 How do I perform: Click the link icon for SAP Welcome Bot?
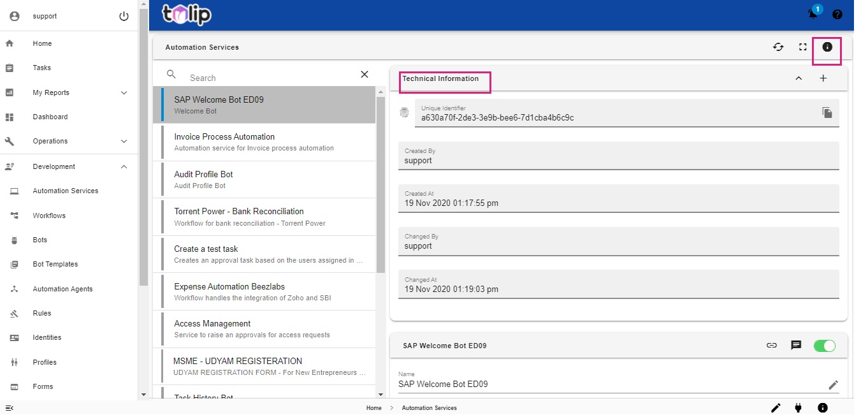click(772, 346)
